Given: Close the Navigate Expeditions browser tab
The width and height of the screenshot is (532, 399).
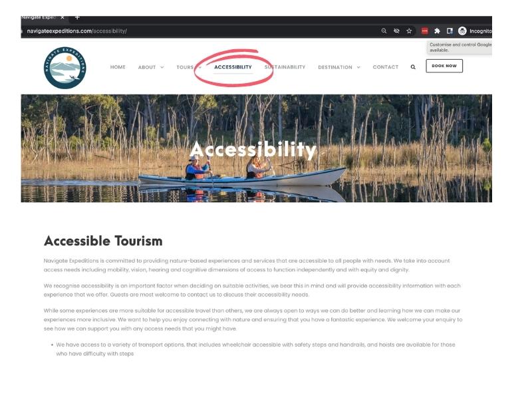Looking at the screenshot, I should [x=63, y=17].
